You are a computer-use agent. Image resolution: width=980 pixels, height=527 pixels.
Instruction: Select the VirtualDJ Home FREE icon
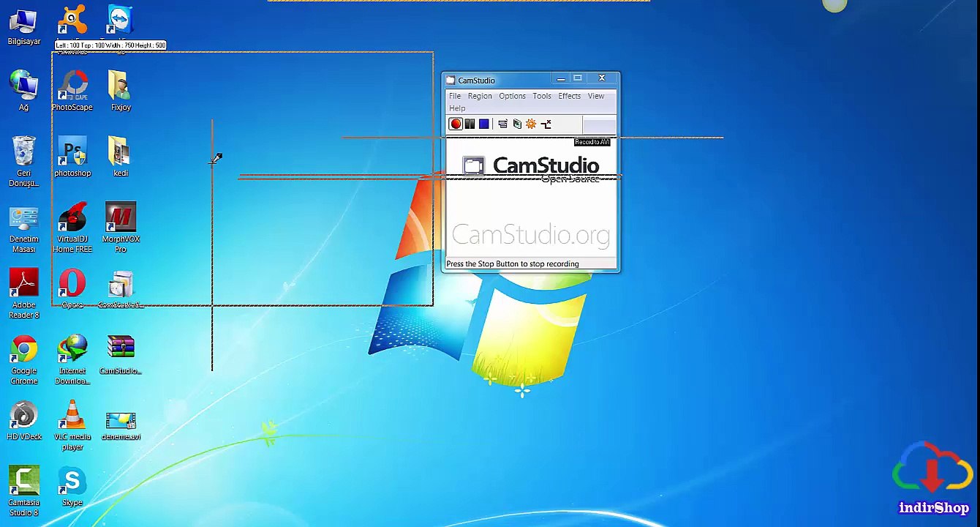(x=72, y=228)
